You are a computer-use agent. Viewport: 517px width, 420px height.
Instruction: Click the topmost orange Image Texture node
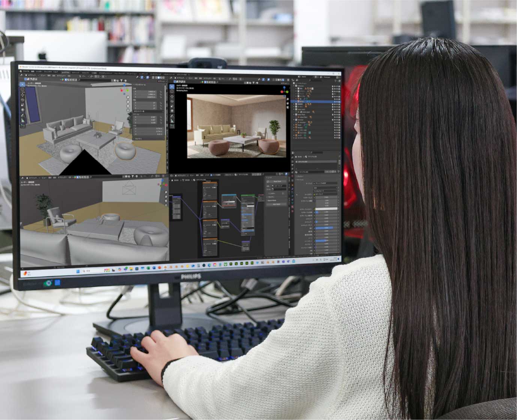pyautogui.click(x=210, y=191)
